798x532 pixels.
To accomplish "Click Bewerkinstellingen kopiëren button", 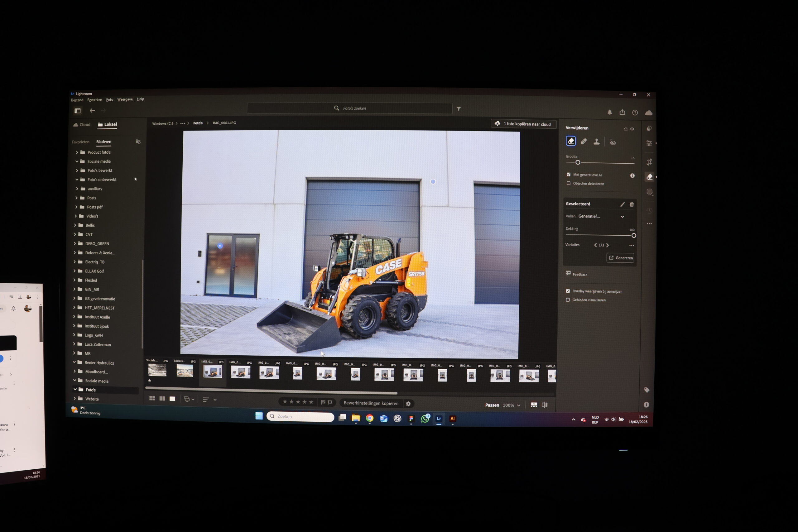I will click(371, 403).
